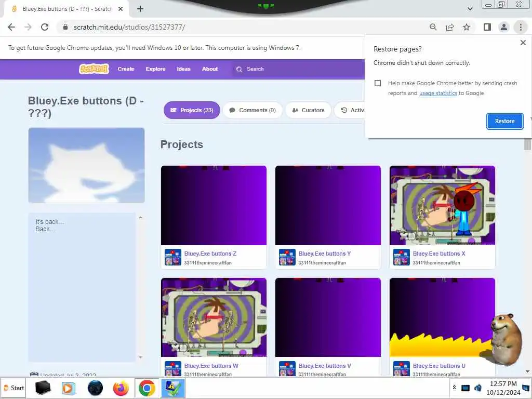Close the Restore pages popup

click(x=523, y=43)
